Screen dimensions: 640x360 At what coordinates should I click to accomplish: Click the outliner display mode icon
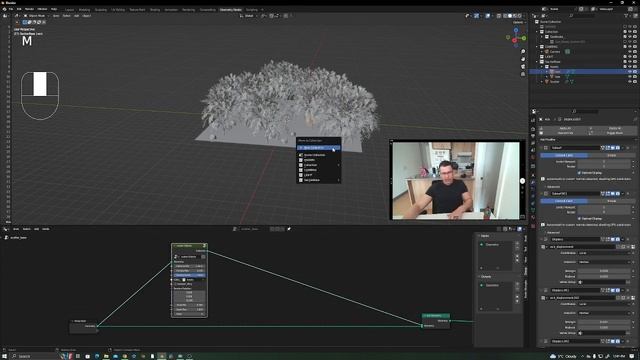coord(544,16)
